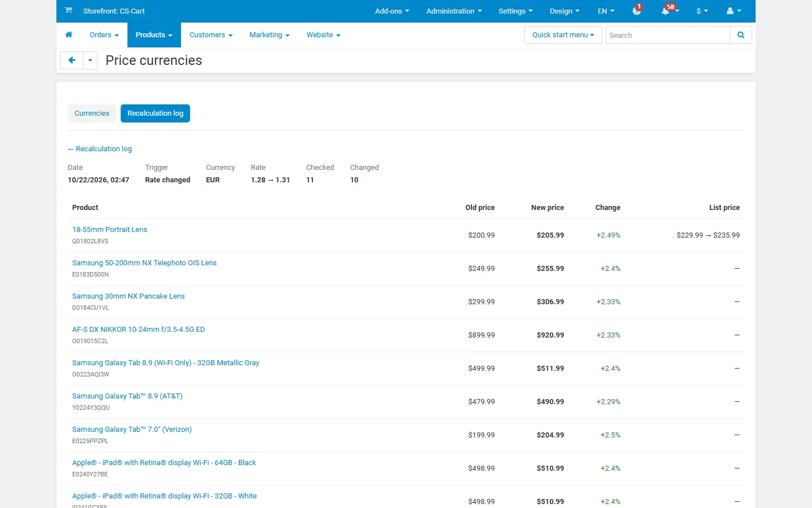Click the storefront shopping cart icon
The image size is (812, 508).
pos(68,10)
